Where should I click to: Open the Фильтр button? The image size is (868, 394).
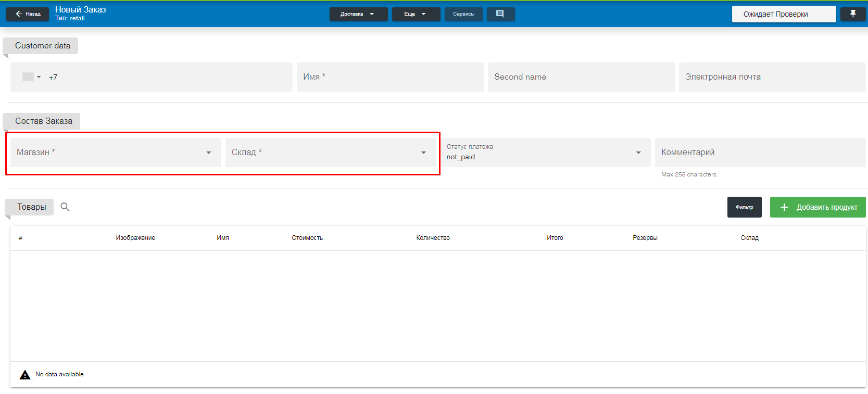tap(745, 207)
